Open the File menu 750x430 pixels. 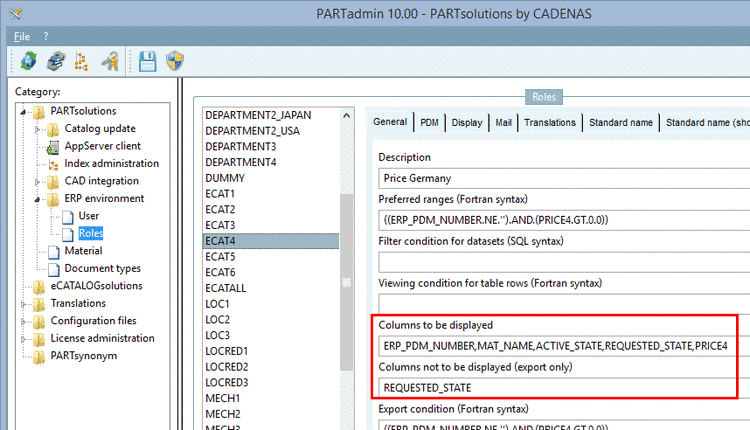coord(22,36)
